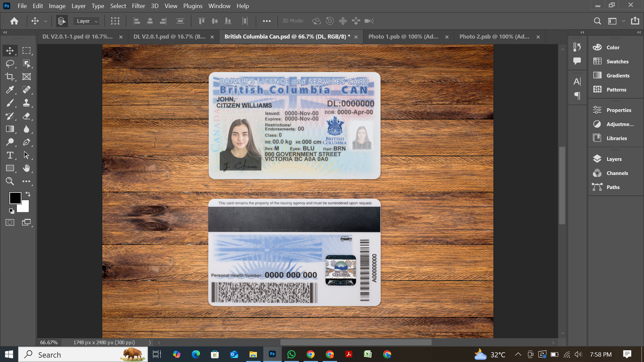Open the status bar document info arrow
644x362 pixels.
point(150,343)
